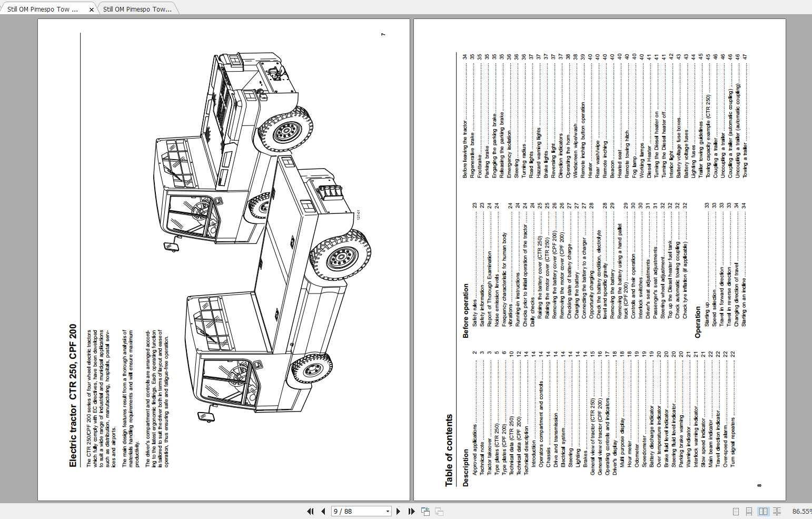Switch to single page view

click(x=736, y=511)
